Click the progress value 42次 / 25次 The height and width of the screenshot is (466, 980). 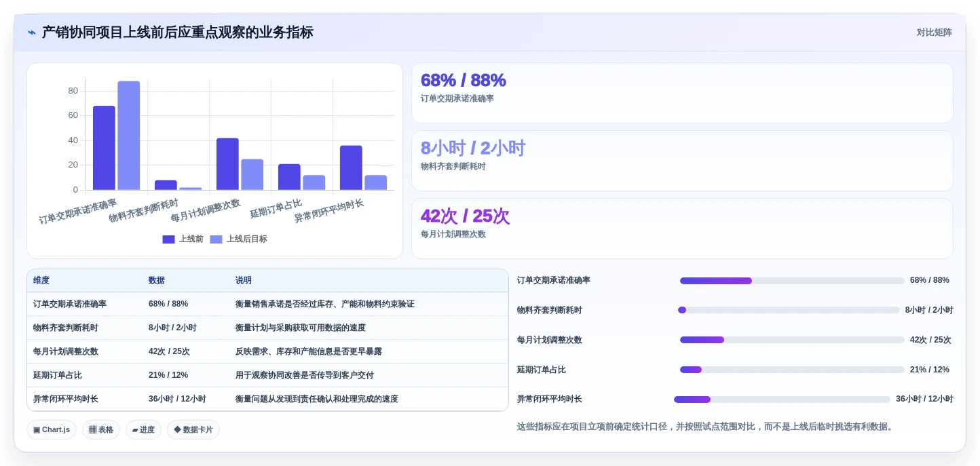(x=930, y=340)
